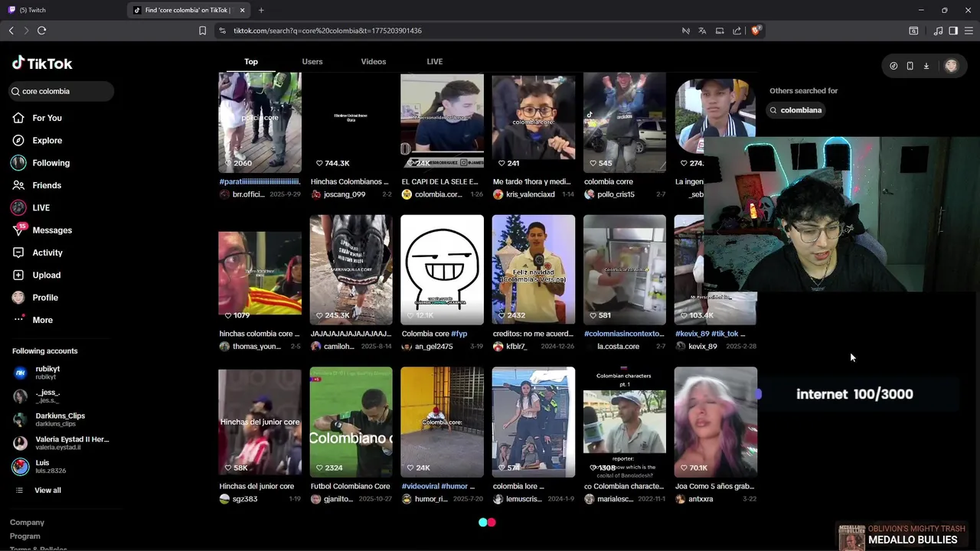Click the get mobile app icon
This screenshot has width=980, height=551.
[x=910, y=66]
